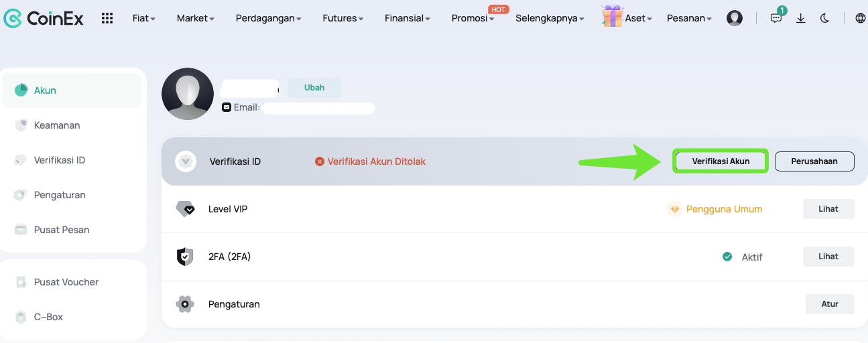This screenshot has height=343, width=868.
Task: Click Lihat in the 2FA row
Action: pyautogui.click(x=828, y=257)
